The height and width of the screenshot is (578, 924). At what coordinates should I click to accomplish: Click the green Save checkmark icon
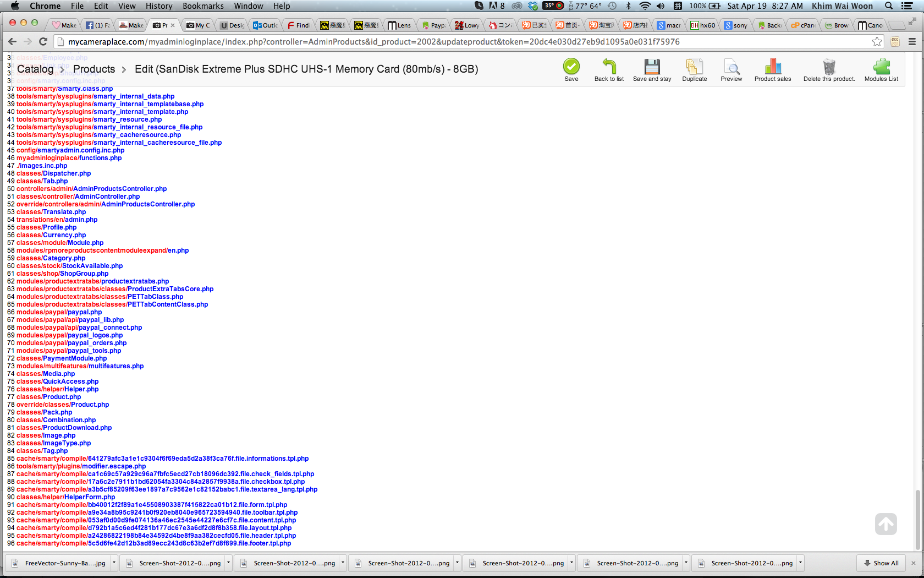coord(571,67)
